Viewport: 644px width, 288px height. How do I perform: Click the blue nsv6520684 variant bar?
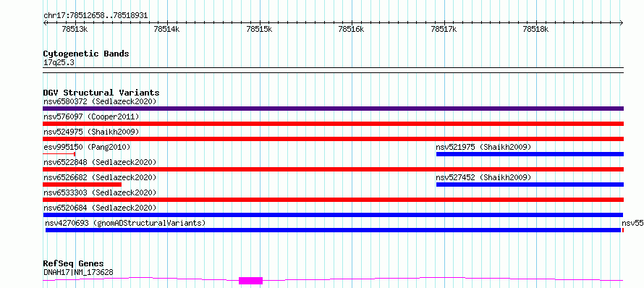[x=333, y=215]
